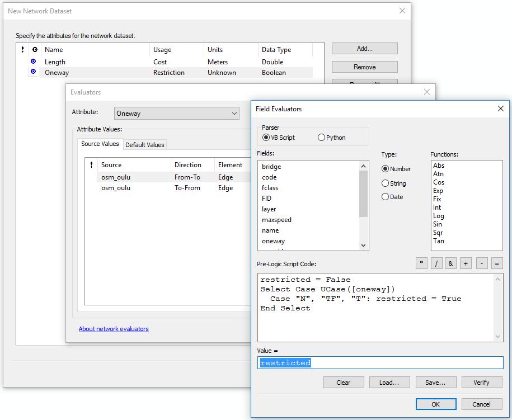Close the Field Evaluators dialog
The width and height of the screenshot is (512, 420).
(x=501, y=108)
